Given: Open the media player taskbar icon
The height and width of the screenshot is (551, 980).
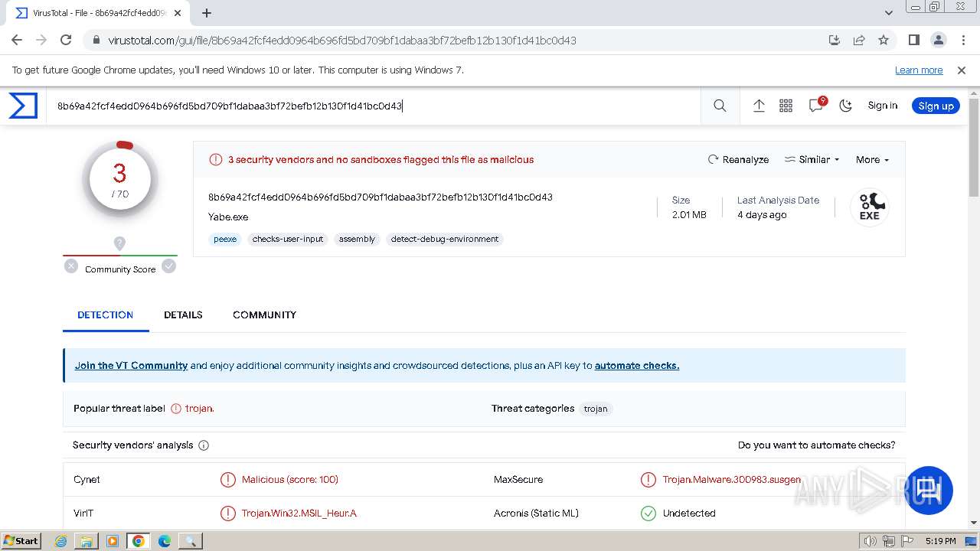Looking at the screenshot, I should pyautogui.click(x=113, y=541).
